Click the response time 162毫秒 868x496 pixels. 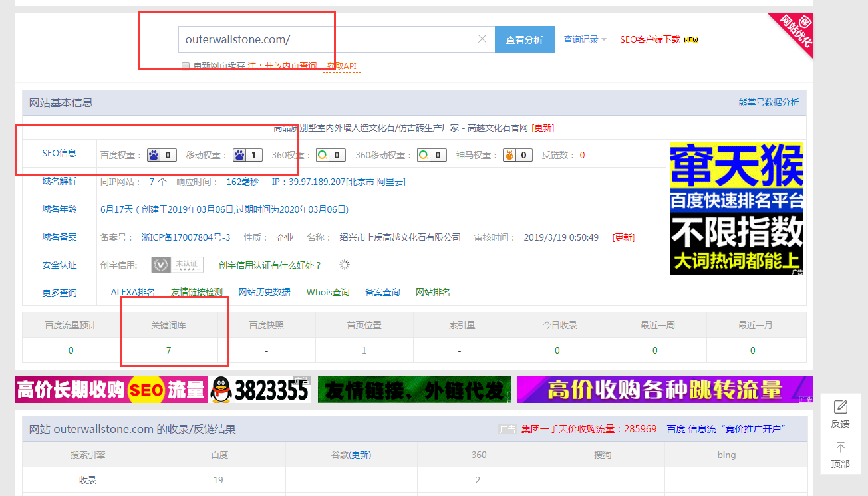click(243, 182)
